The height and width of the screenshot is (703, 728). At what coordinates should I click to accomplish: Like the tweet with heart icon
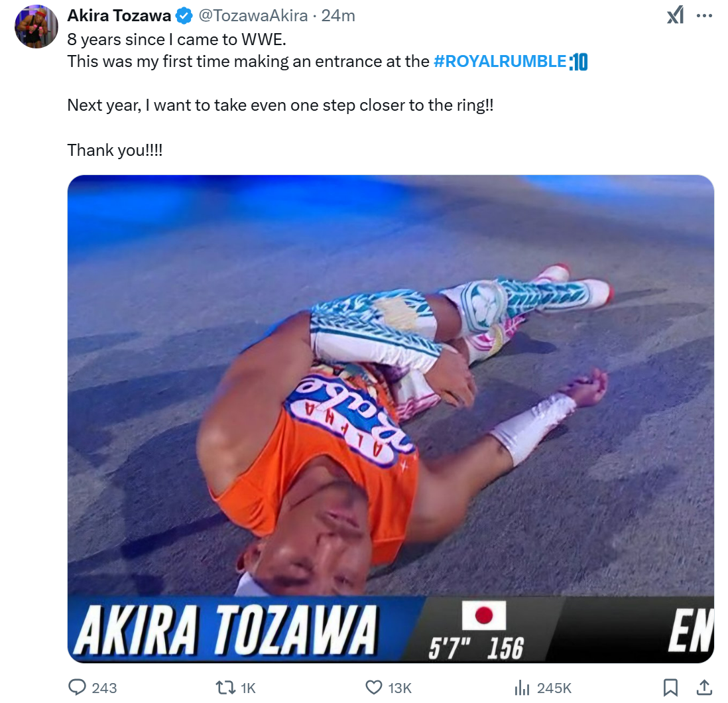click(x=374, y=687)
